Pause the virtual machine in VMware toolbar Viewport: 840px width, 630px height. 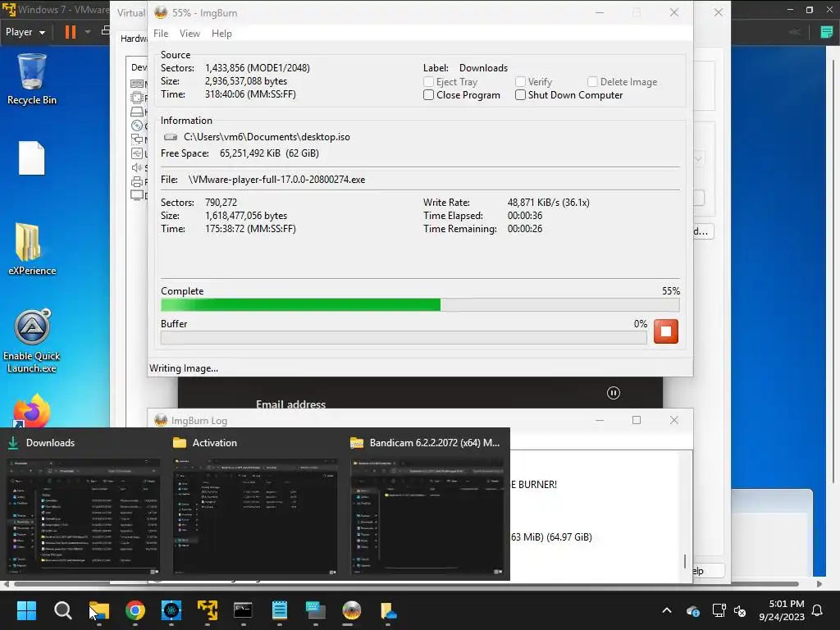tap(71, 32)
